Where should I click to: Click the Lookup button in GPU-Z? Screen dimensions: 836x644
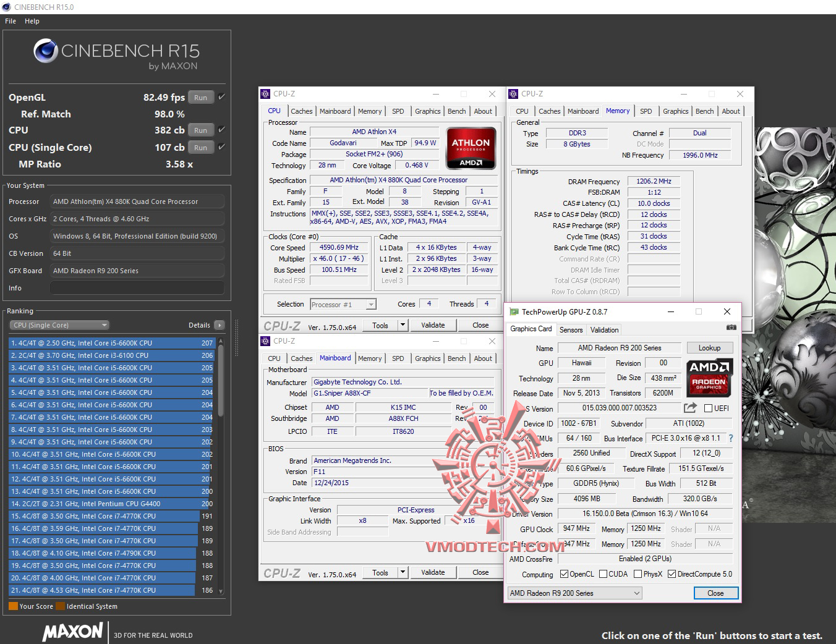pos(709,348)
